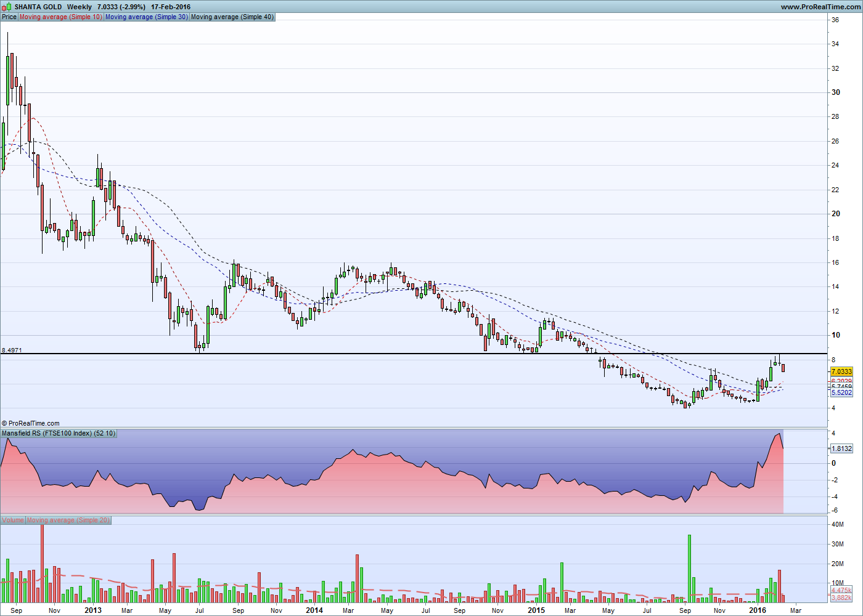Screen dimensions: 863x616
Task: Select the Volume indicator label
Action: [13, 521]
